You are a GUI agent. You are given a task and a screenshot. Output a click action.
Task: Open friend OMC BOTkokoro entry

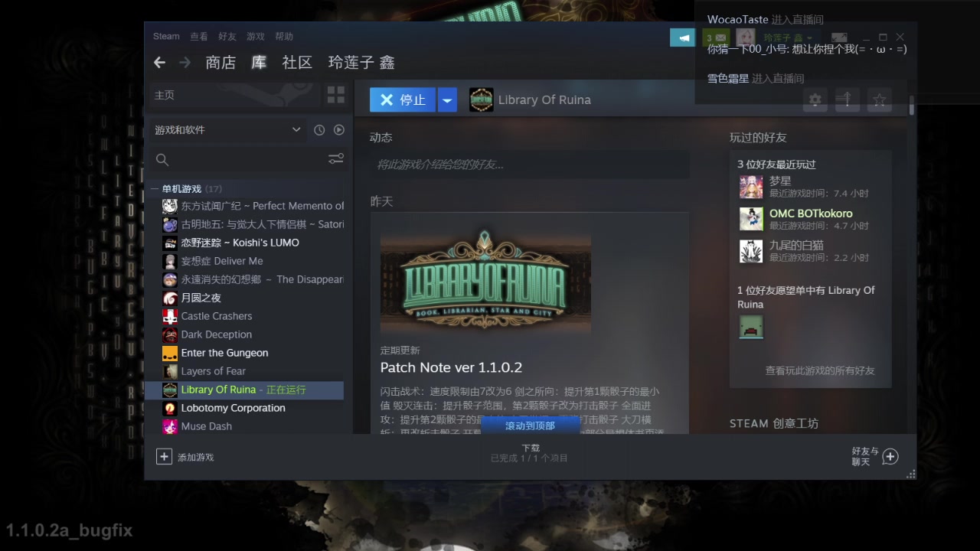click(x=810, y=219)
